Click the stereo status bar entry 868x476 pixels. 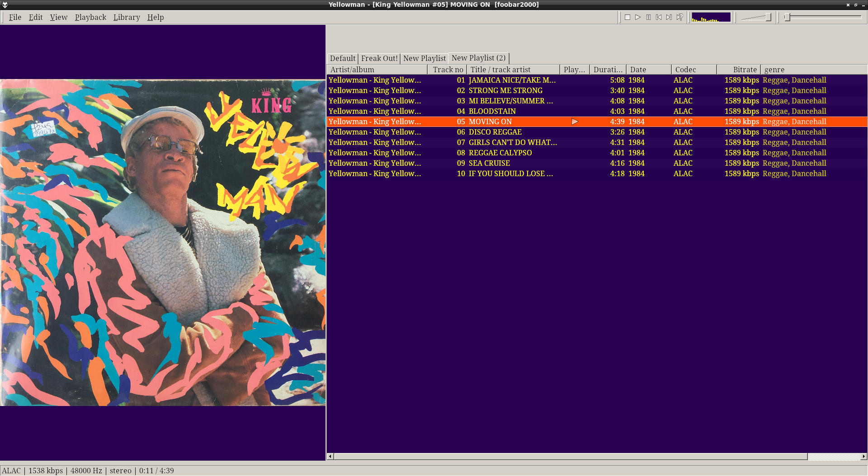121,471
